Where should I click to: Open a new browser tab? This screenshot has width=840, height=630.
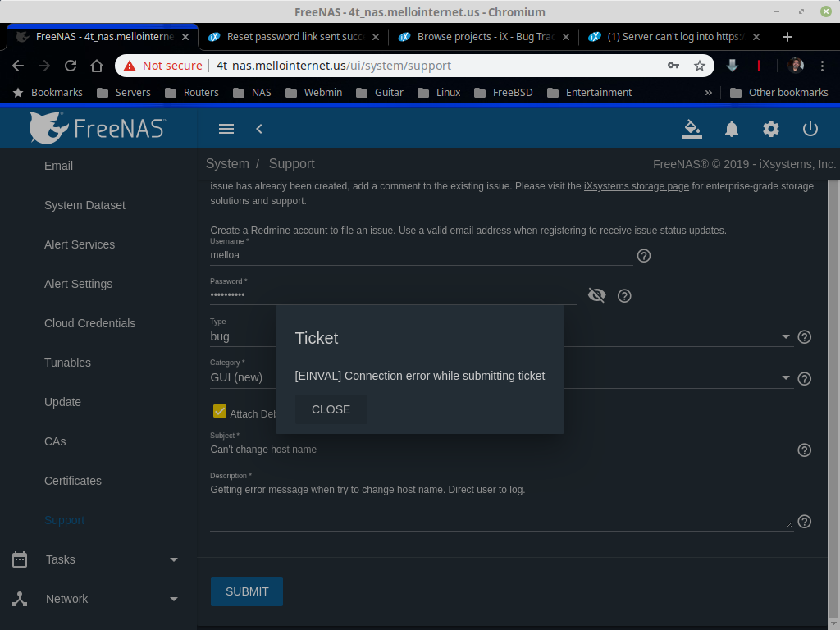pos(787,36)
